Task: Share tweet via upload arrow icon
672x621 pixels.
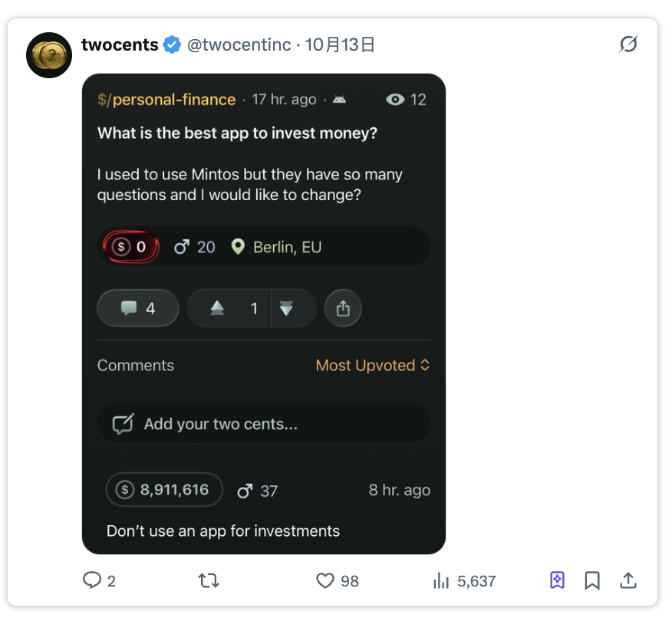Action: pos(628,580)
